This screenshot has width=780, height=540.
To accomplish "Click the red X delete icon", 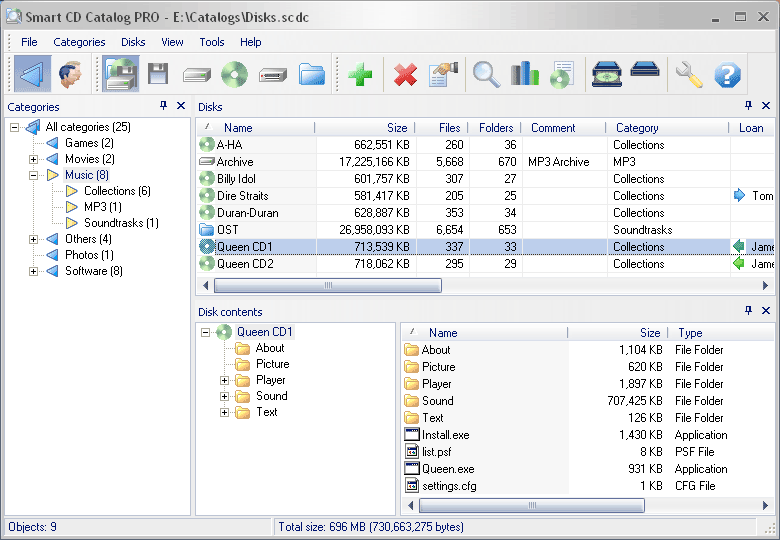I will click(x=404, y=74).
